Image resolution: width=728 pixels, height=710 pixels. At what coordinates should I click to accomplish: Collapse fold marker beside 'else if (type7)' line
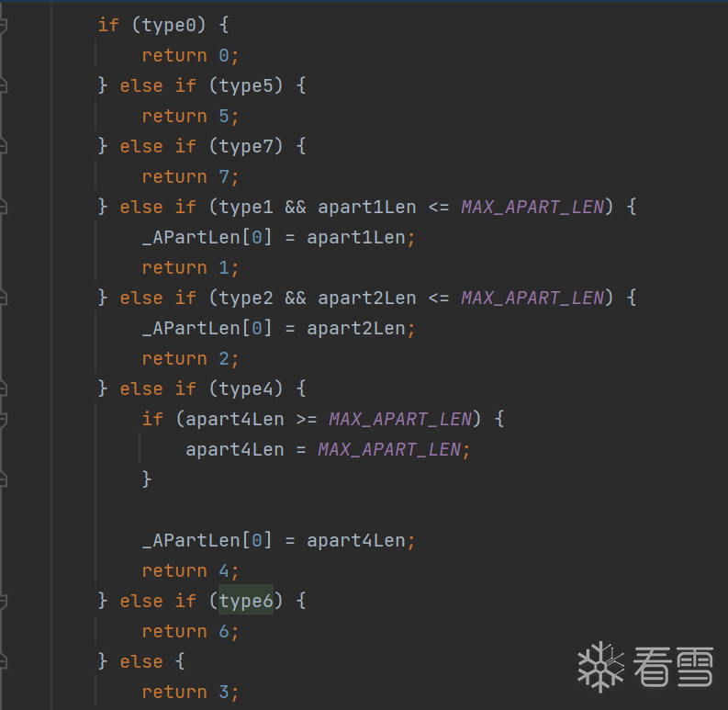pos(3,147)
